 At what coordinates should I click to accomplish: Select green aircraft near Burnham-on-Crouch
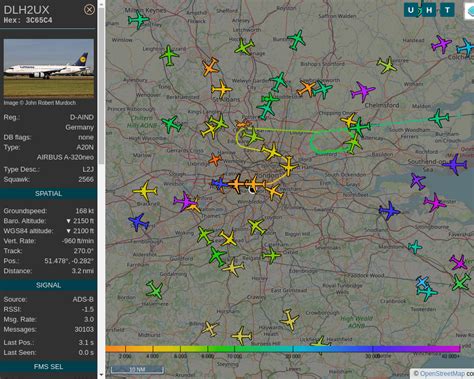(439, 118)
